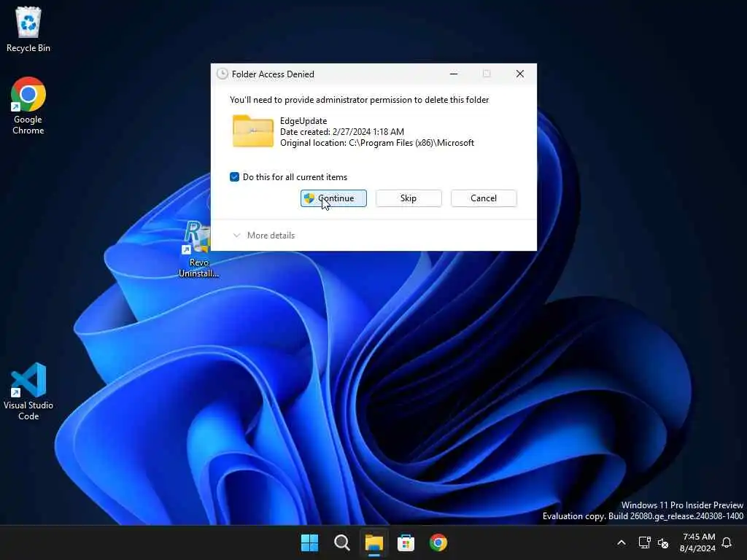
Task: Show hidden system tray icons
Action: point(622,542)
